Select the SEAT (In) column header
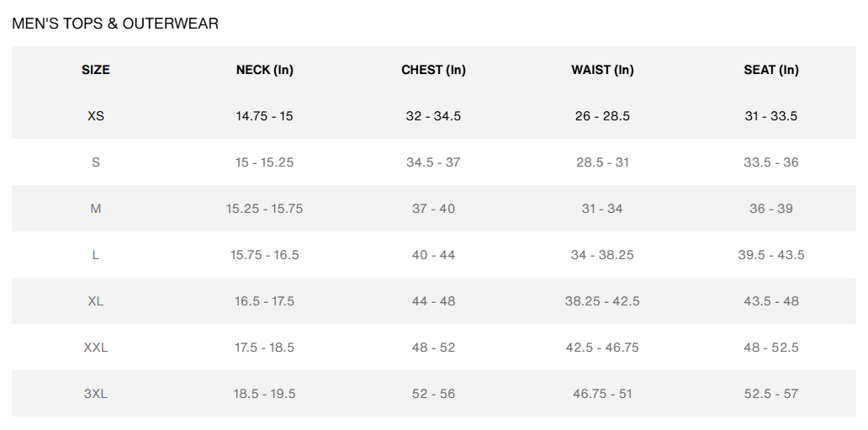Viewport: 868px width, 430px height. [771, 70]
